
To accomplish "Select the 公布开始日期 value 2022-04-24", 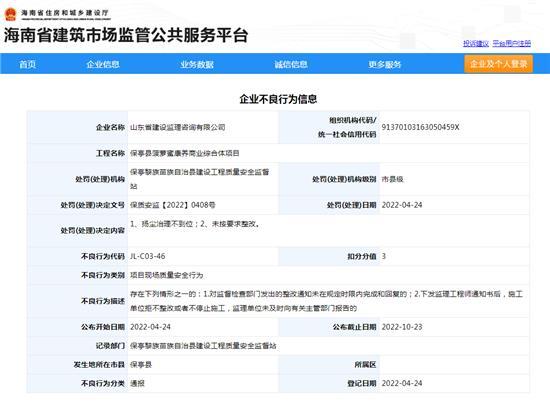I will pos(150,327).
